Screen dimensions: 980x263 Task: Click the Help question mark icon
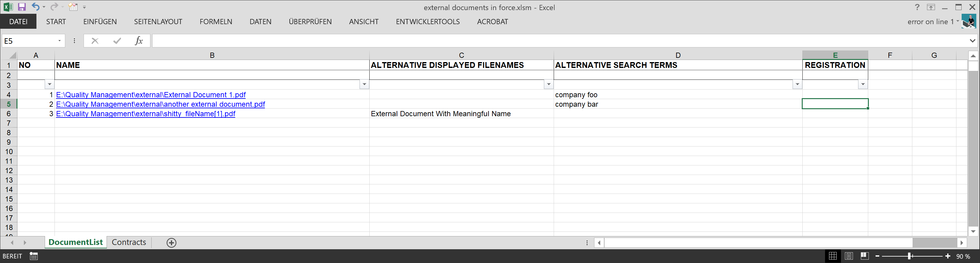917,7
